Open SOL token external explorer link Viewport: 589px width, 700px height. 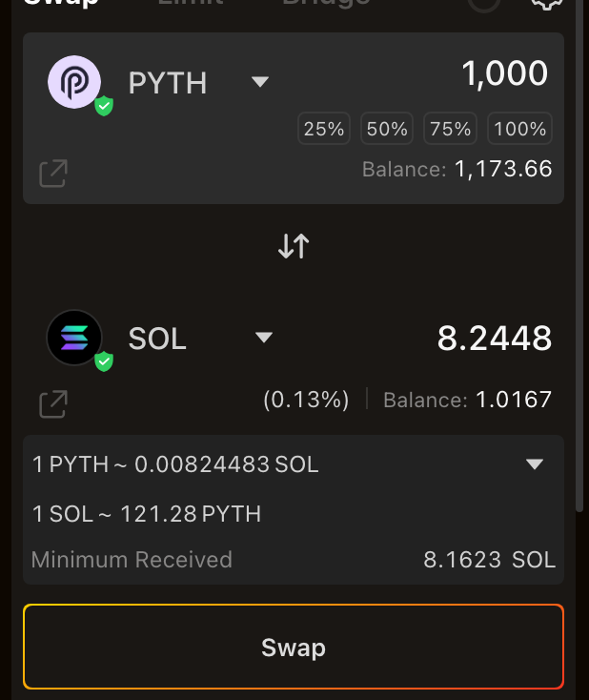[53, 404]
